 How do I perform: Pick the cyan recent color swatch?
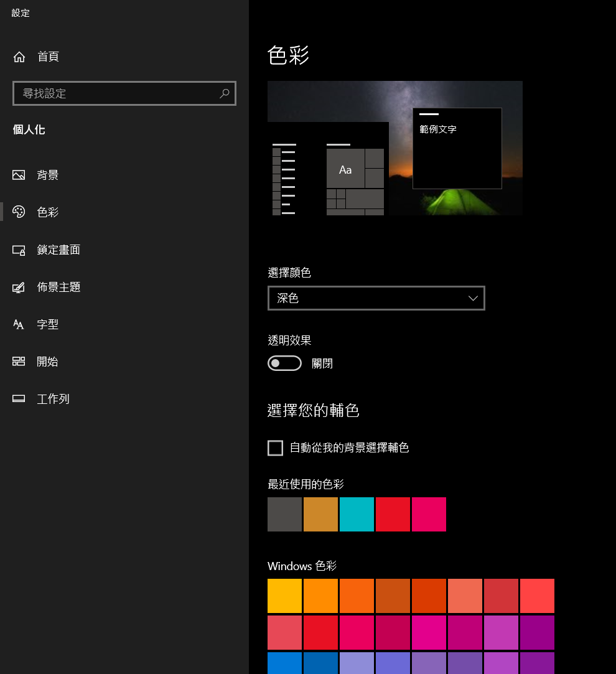coord(357,515)
